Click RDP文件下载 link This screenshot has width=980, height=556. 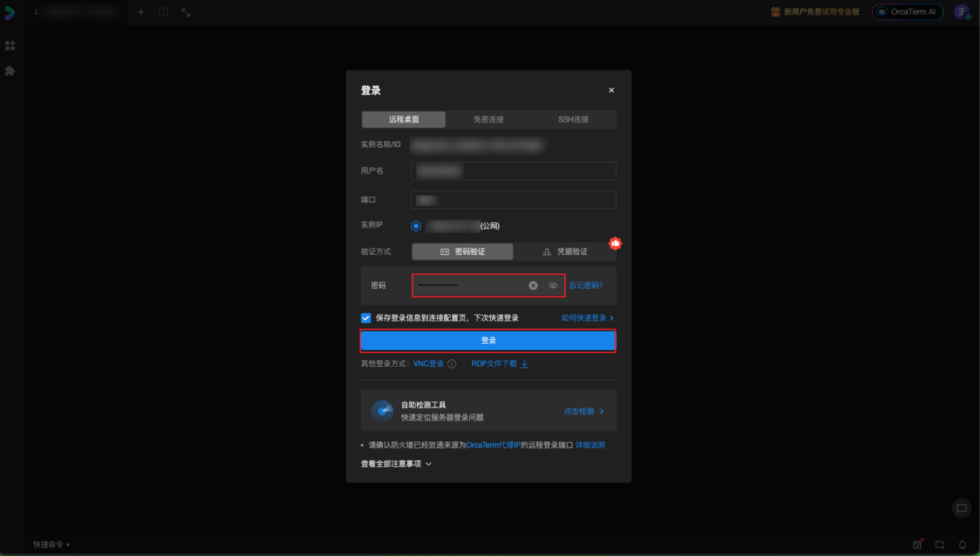[494, 364]
